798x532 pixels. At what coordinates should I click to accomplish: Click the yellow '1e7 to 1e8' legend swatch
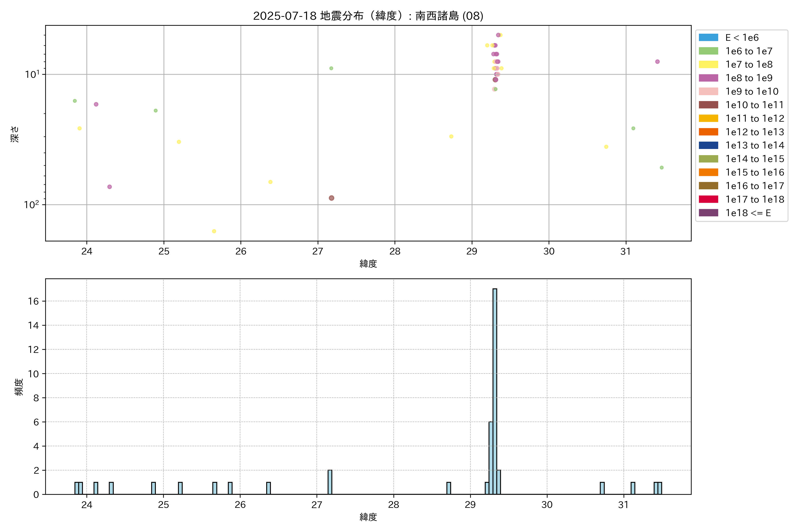(708, 65)
